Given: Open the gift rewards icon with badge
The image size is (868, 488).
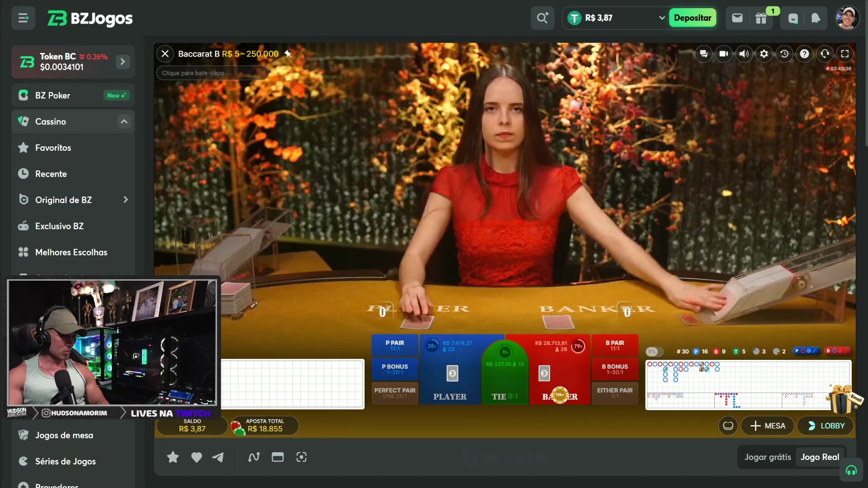Looking at the screenshot, I should point(762,18).
